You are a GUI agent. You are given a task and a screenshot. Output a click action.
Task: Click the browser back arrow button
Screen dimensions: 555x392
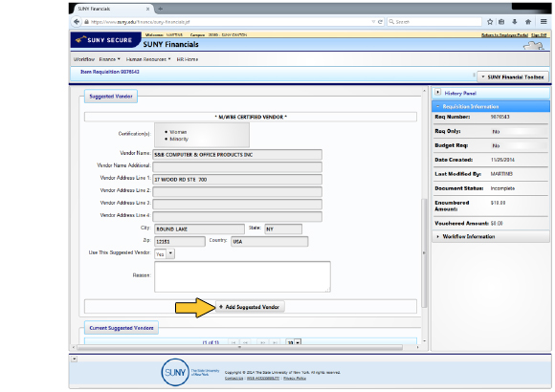(x=77, y=22)
